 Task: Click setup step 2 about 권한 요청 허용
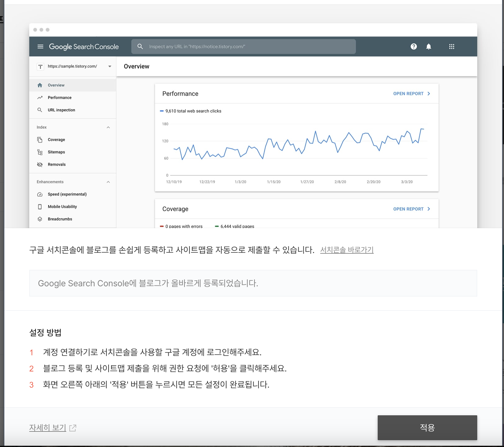click(x=165, y=368)
